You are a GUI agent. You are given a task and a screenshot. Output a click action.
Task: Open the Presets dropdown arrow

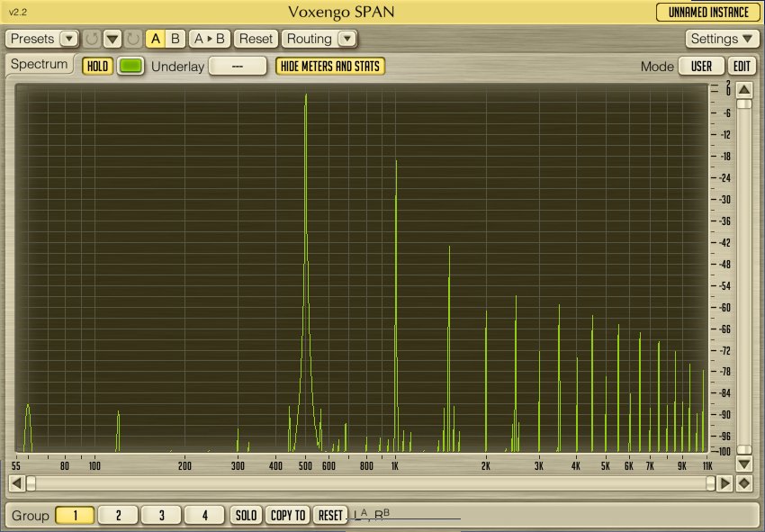(x=69, y=39)
